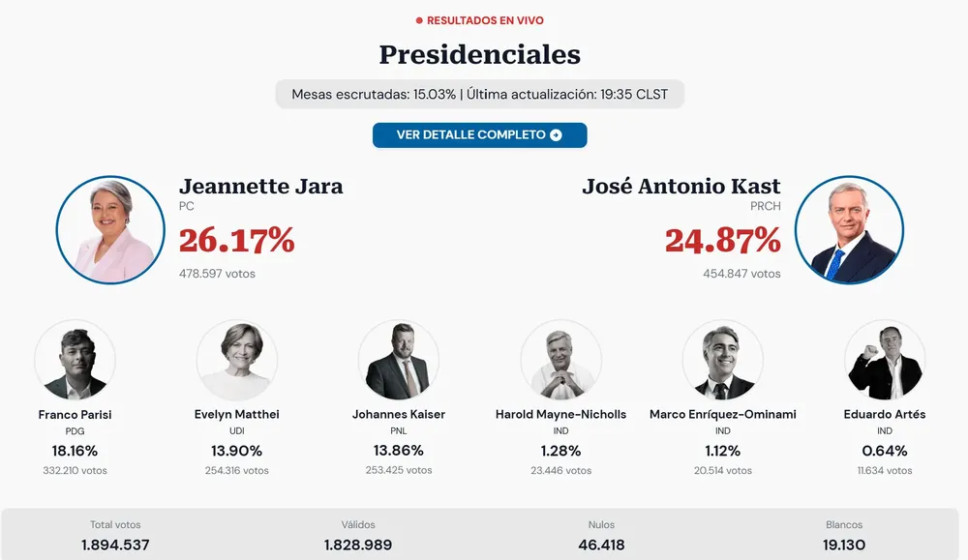968x560 pixels.
Task: Select José Antonio Kast's circular portrait
Action: pos(849,228)
